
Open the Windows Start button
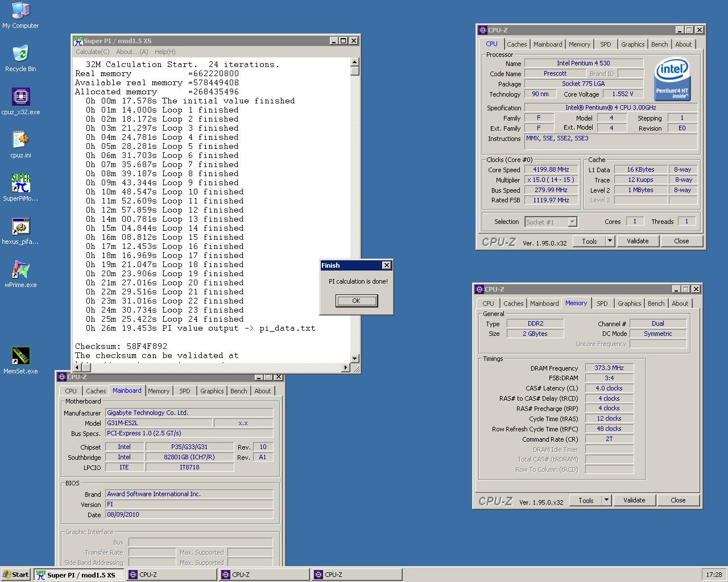pos(16,575)
